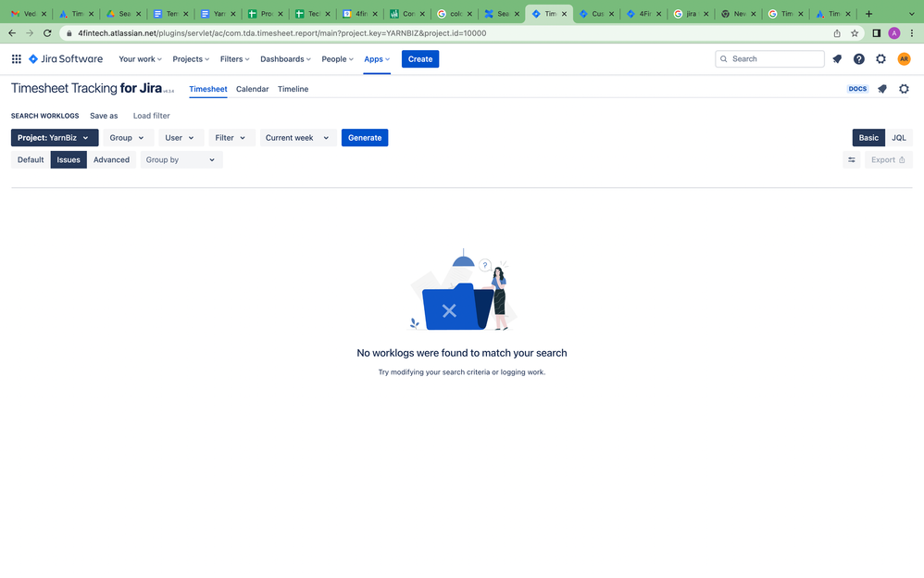Open the User filter dropdown
The image size is (924, 578).
point(181,138)
